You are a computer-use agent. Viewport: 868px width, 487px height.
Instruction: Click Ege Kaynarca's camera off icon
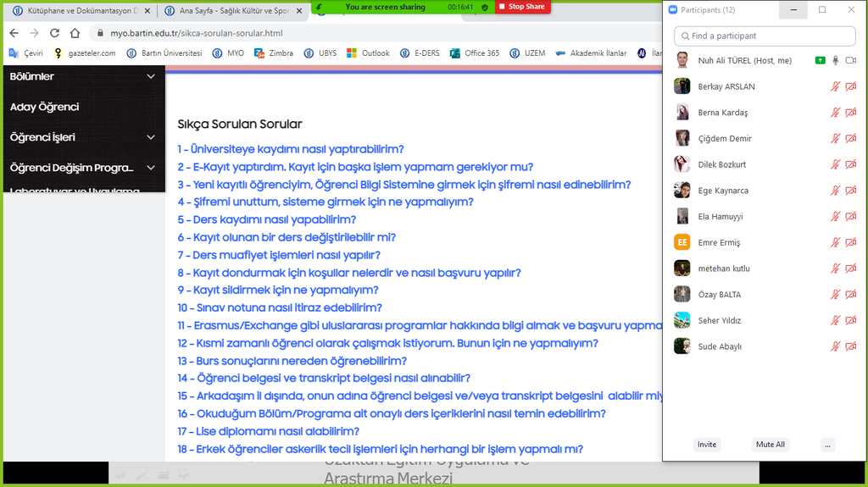point(851,191)
